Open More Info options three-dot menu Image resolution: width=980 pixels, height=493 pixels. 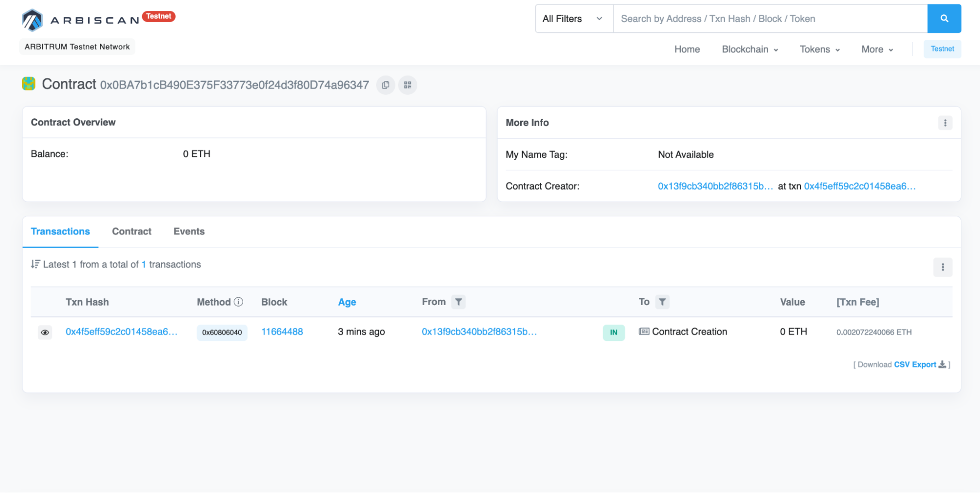[x=945, y=123]
